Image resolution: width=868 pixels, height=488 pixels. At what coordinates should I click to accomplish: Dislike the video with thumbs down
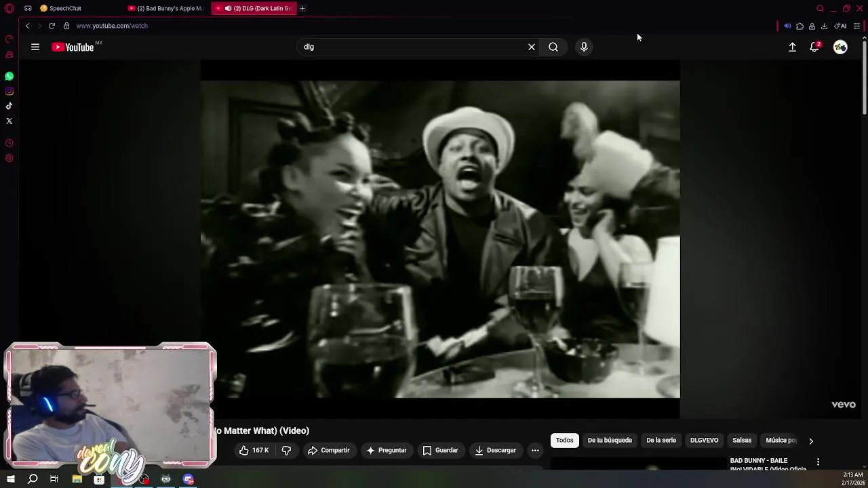click(286, 450)
